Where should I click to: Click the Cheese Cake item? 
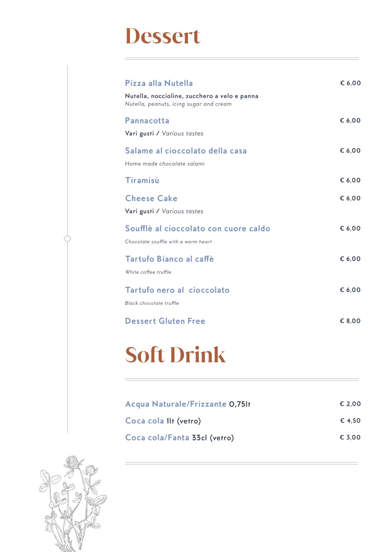coord(151,198)
